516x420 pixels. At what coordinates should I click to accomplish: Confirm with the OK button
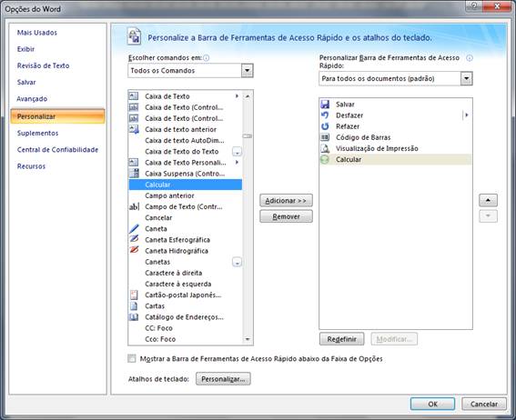433,404
